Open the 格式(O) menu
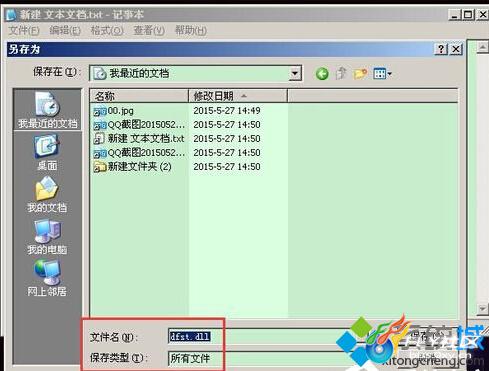This screenshot has width=489, height=371. (x=107, y=31)
